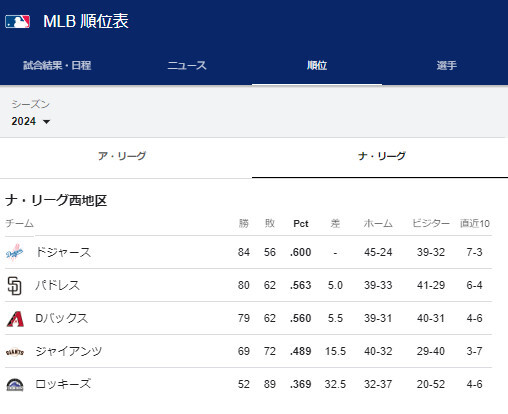
Task: Click the Padres SD logo
Action: (15, 286)
